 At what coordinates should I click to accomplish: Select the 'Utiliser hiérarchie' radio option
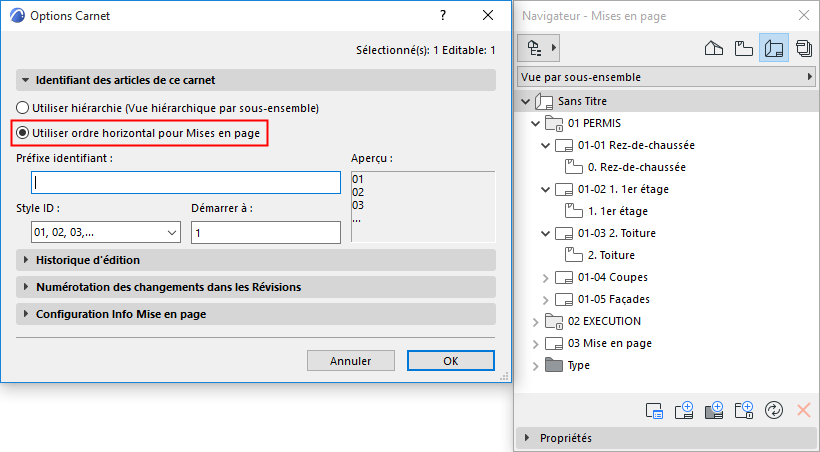pyautogui.click(x=23, y=108)
